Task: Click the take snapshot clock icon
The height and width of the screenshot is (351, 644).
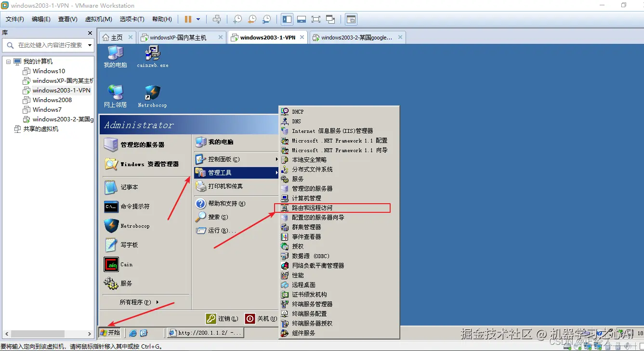Action: tap(237, 19)
